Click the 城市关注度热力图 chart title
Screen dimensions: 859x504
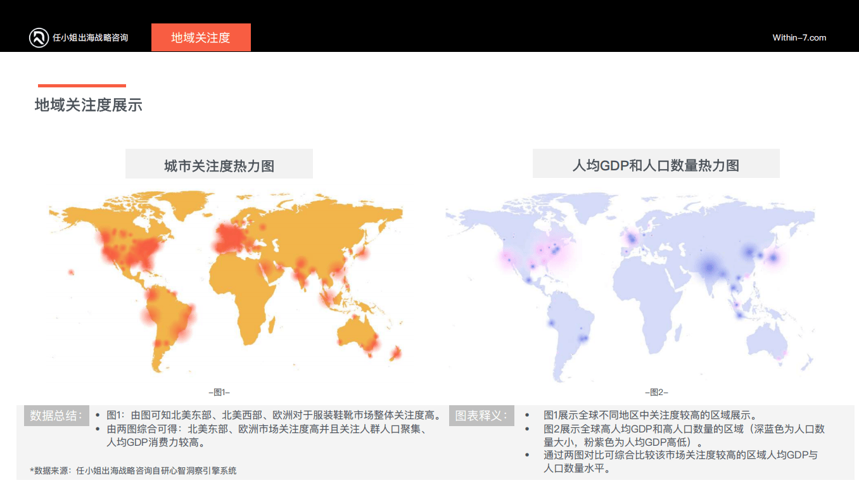(x=219, y=166)
